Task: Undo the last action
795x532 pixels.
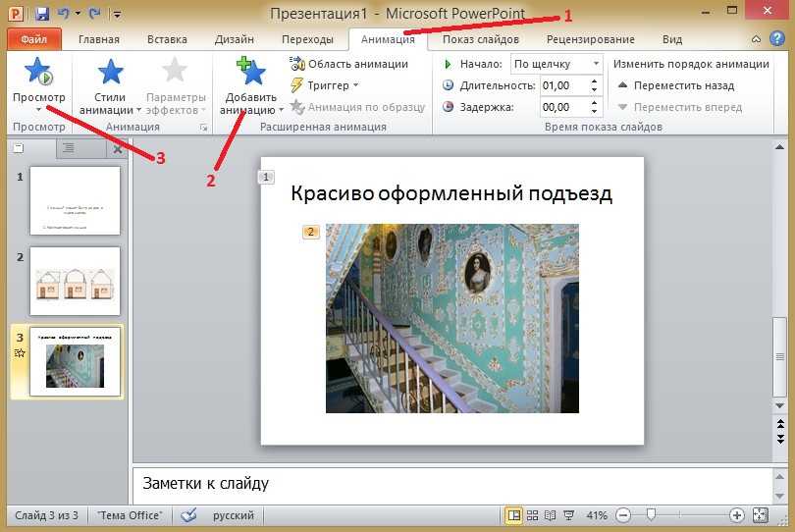Action: coord(64,13)
